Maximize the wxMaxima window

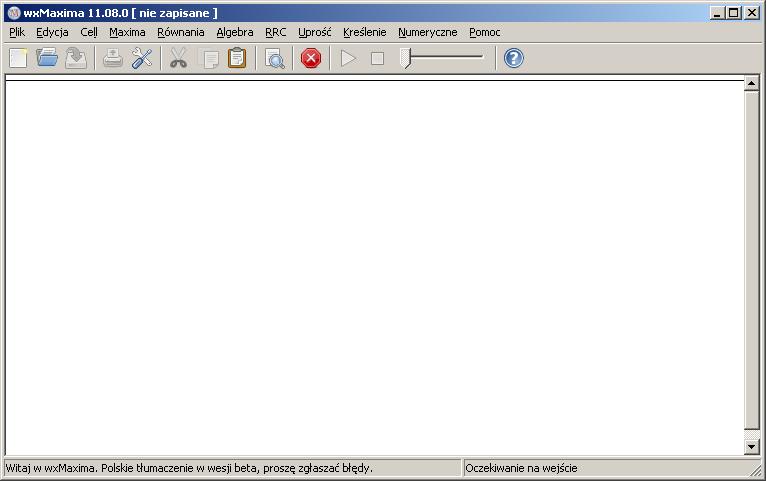733,13
